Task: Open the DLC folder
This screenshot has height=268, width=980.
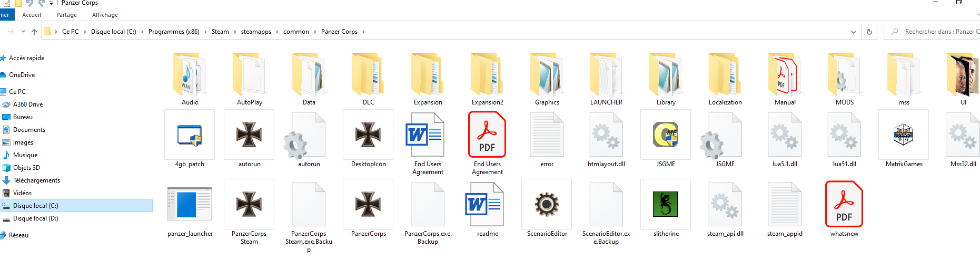Action: (368, 79)
